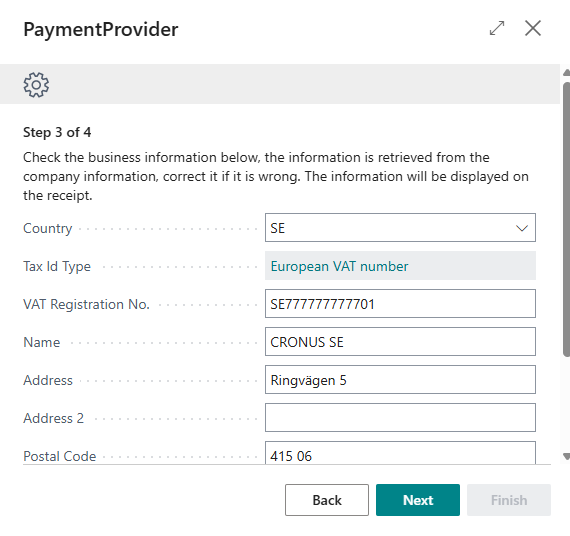Click the Postal Code field
The width and height of the screenshot is (570, 536).
point(400,453)
